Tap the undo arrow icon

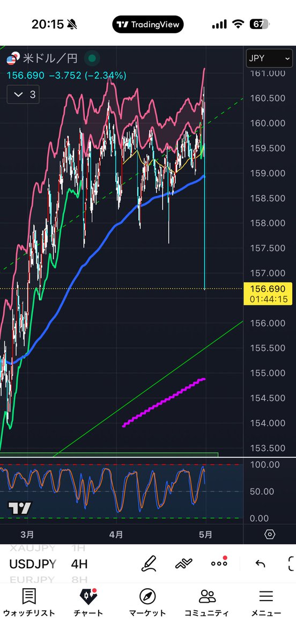click(x=260, y=563)
